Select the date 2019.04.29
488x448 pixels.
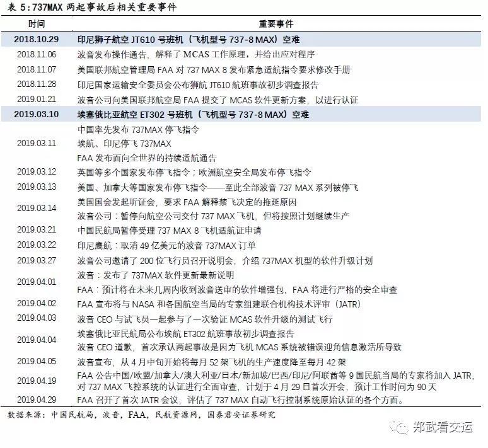(37, 399)
